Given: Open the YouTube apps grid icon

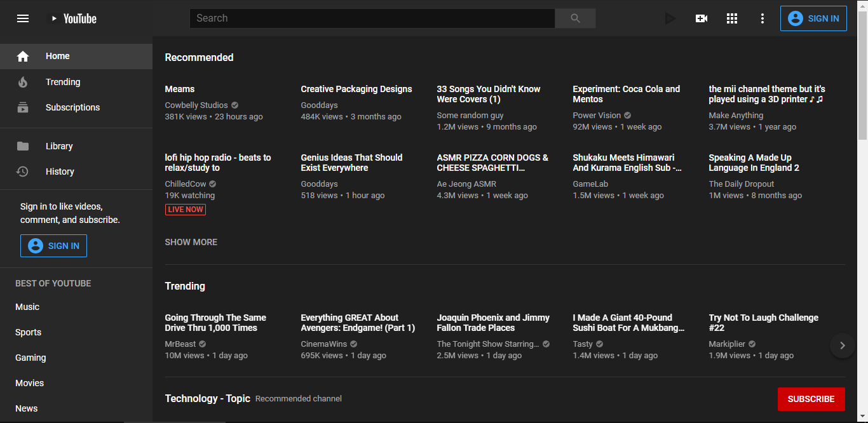Looking at the screenshot, I should [732, 18].
